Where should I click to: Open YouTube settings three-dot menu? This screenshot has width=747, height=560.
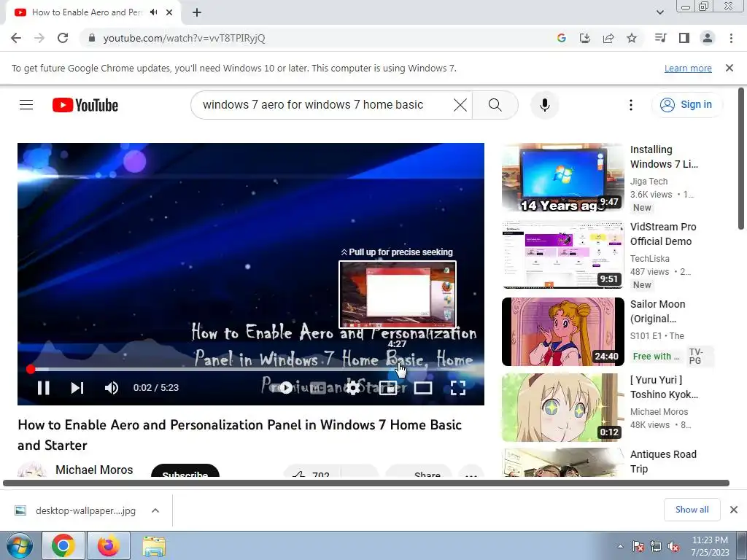[x=631, y=105]
